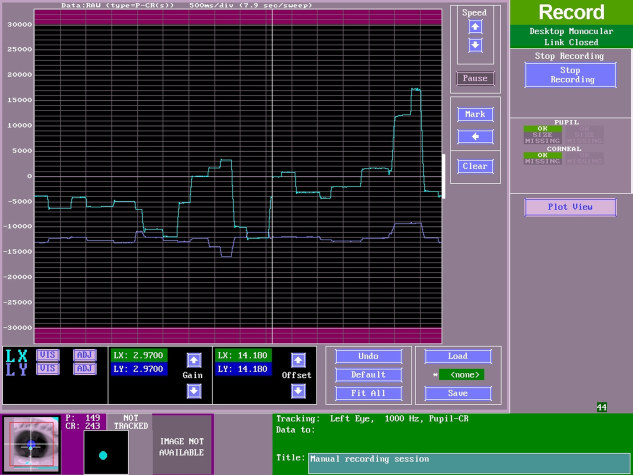Click the left arrow below Mark
This screenshot has height=475, width=633.
tap(475, 136)
